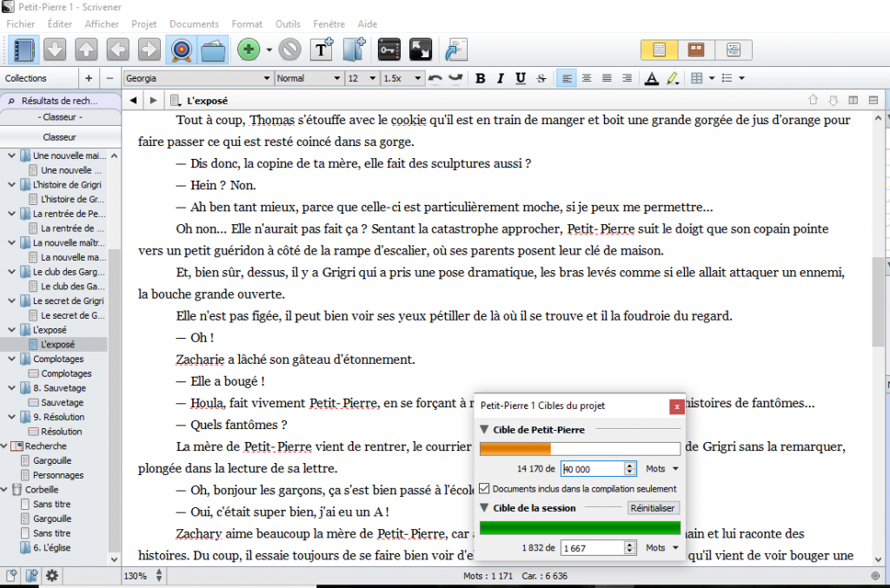
Task: Align text right
Action: pos(627,78)
